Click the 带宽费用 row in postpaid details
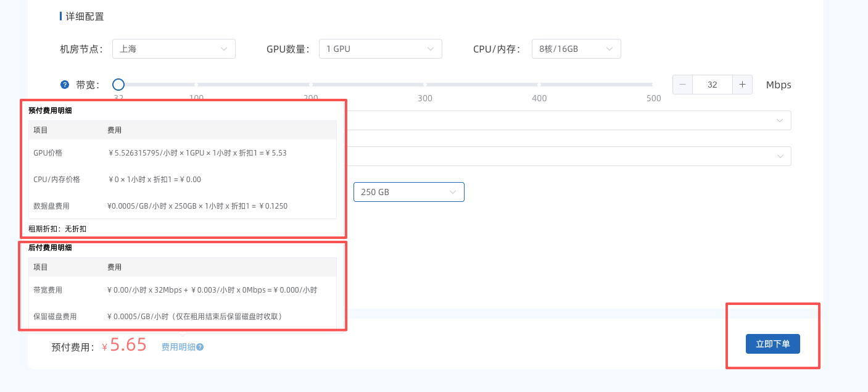The width and height of the screenshot is (868, 392). coord(182,290)
